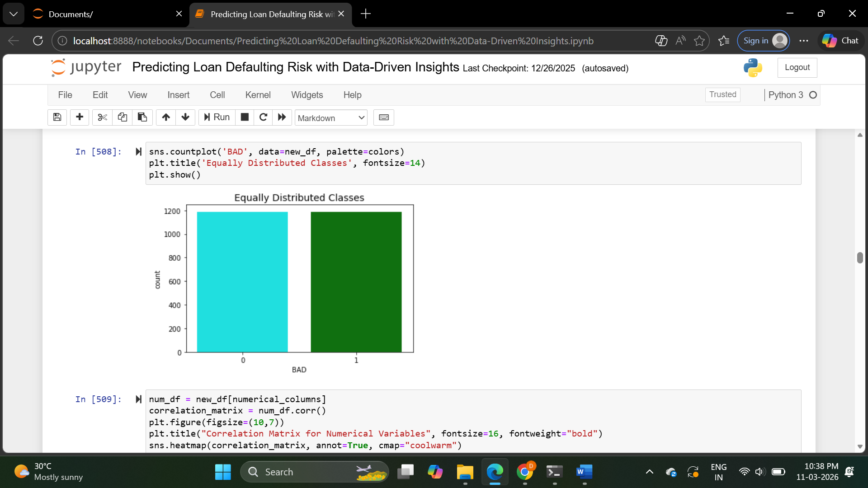Viewport: 868px width, 488px height.
Task: Add this page to favorites star
Action: [x=699, y=41]
